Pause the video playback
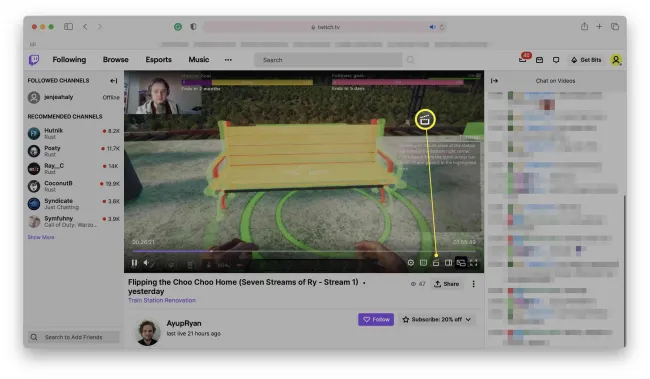 coord(134,263)
